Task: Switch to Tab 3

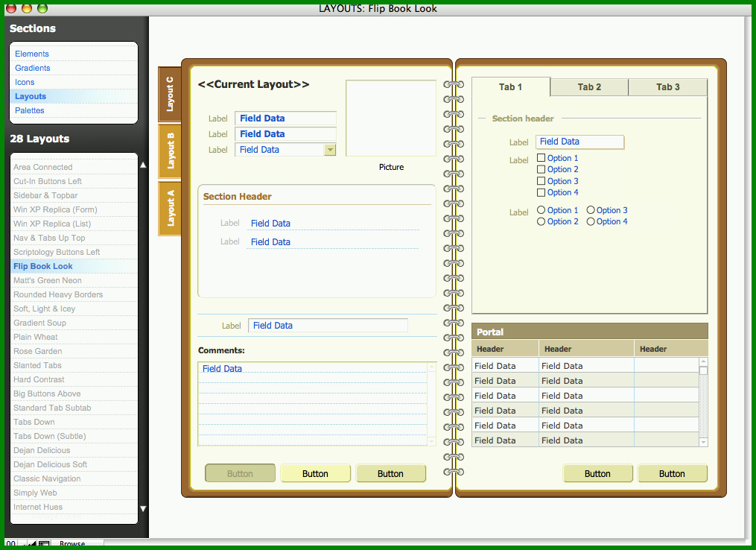Action: pos(668,87)
